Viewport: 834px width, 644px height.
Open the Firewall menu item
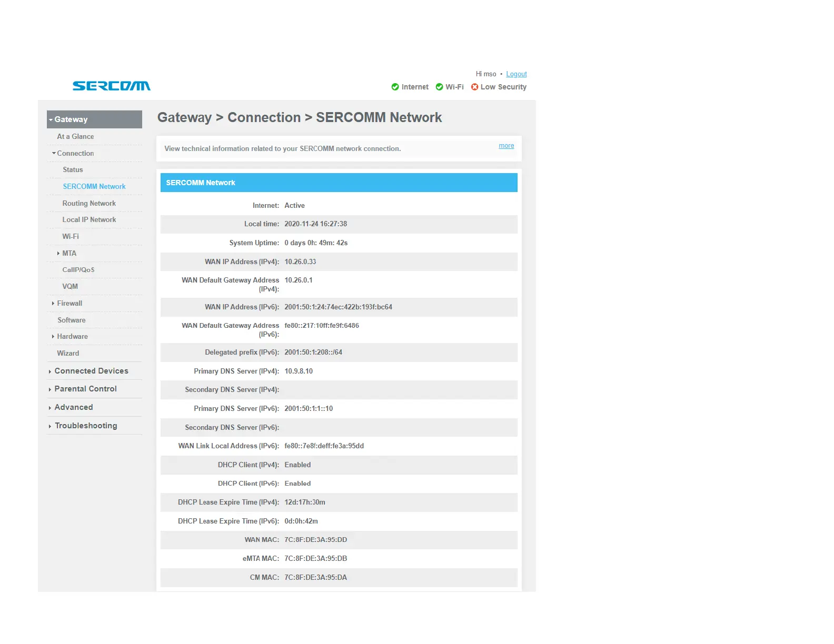(x=69, y=303)
